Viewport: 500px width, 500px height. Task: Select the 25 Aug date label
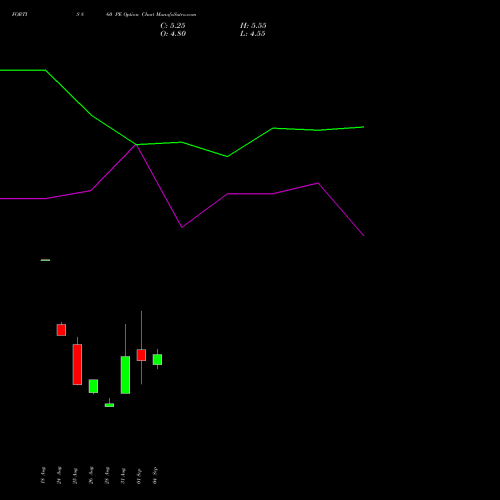(x=75, y=475)
